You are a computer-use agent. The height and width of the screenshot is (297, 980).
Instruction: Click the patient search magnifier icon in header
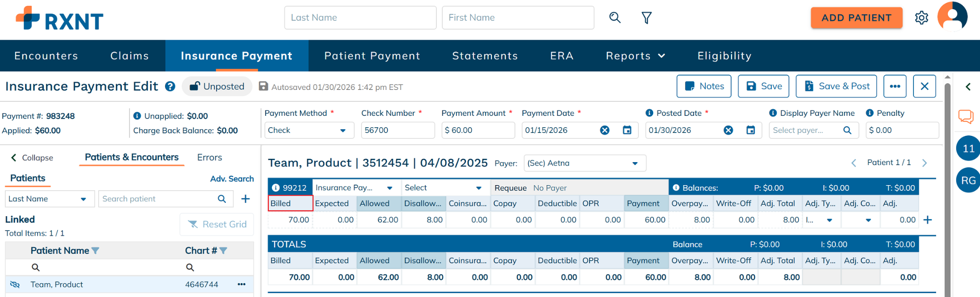(615, 18)
